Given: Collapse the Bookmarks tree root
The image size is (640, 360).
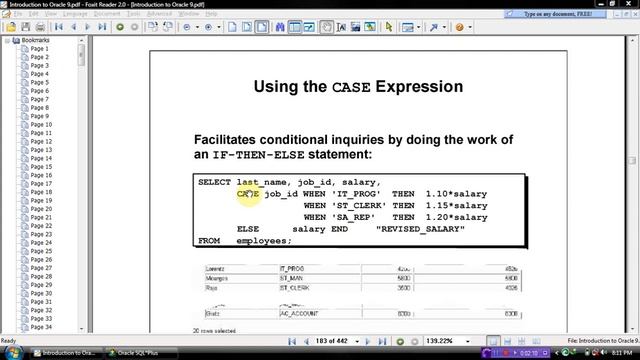Looking at the screenshot, I should pos(7,40).
